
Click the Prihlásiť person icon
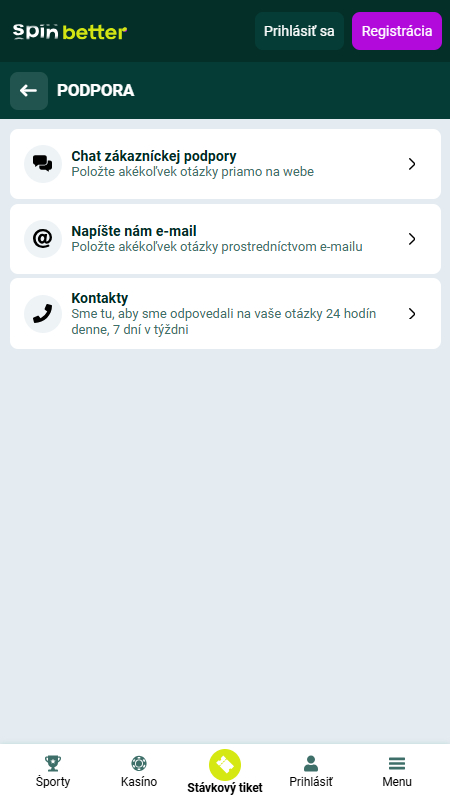point(311,763)
